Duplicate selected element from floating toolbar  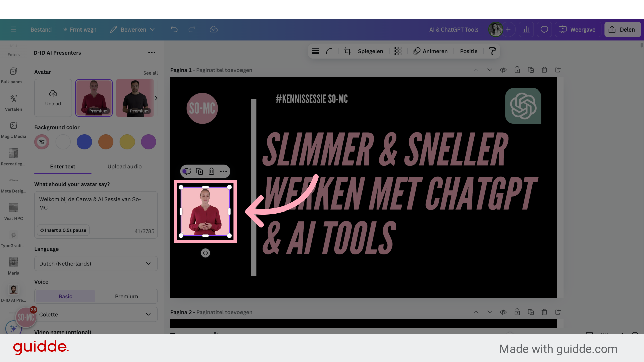pos(199,171)
